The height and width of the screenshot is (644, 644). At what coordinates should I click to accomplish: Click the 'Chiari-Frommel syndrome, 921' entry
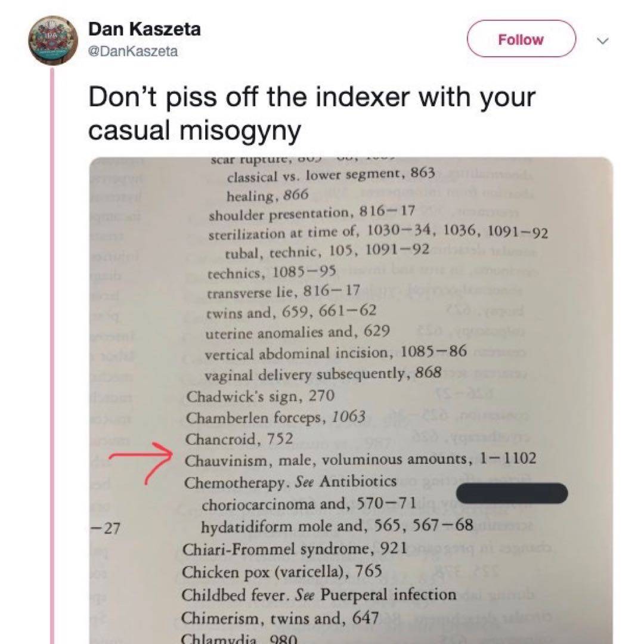(295, 547)
